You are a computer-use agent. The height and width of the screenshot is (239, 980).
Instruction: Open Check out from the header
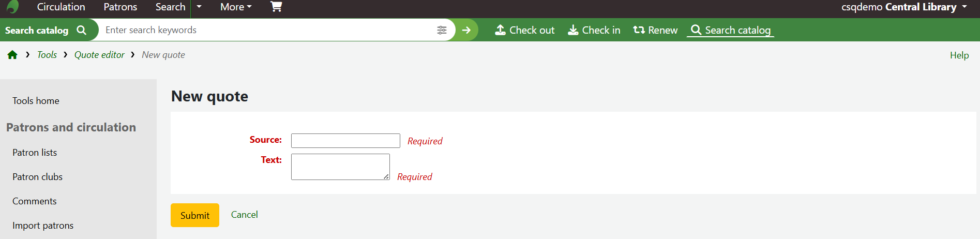524,30
